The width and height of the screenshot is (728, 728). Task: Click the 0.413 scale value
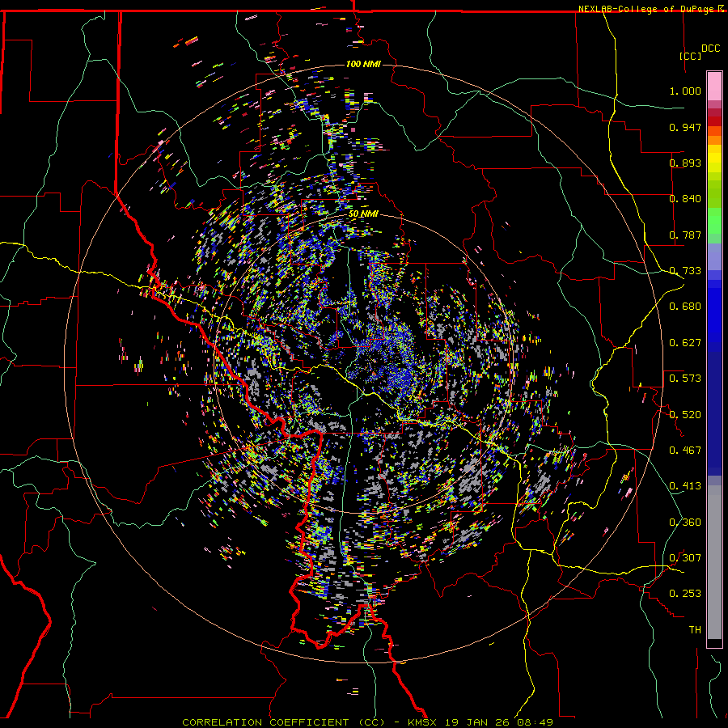click(685, 486)
